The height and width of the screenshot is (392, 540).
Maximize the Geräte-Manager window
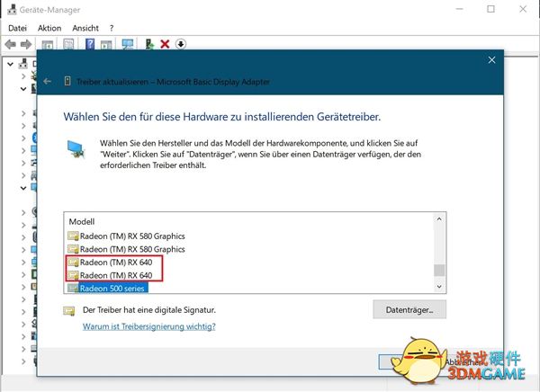click(490, 9)
